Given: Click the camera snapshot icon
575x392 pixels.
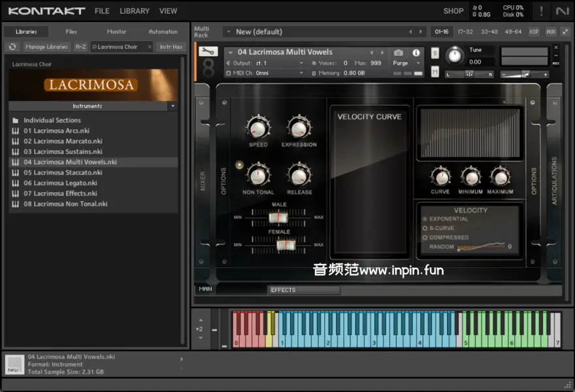Looking at the screenshot, I should [x=399, y=52].
